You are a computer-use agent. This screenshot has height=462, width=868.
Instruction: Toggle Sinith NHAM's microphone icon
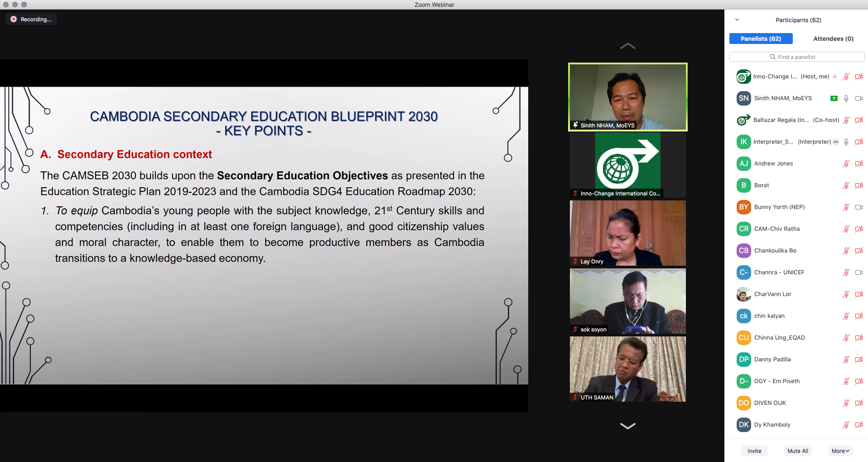[846, 98]
